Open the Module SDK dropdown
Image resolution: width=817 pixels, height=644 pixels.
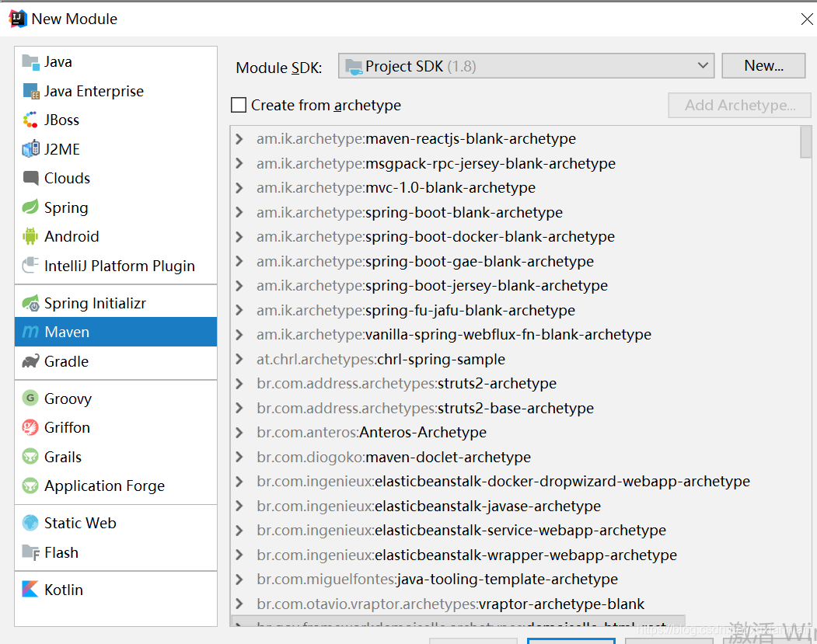(525, 66)
